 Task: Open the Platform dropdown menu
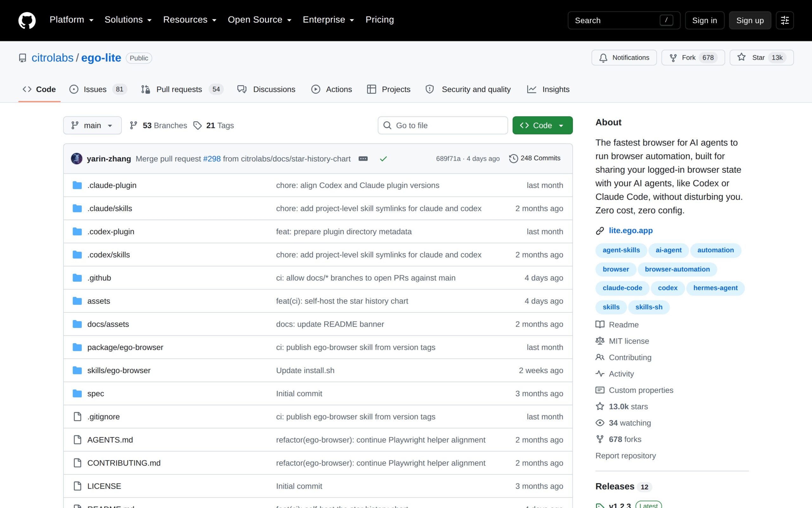pyautogui.click(x=71, y=20)
